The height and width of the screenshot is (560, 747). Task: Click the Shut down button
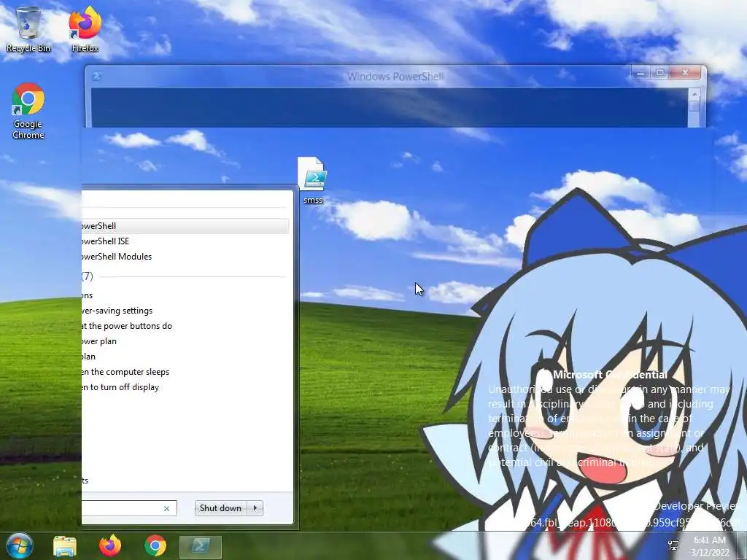click(x=220, y=508)
